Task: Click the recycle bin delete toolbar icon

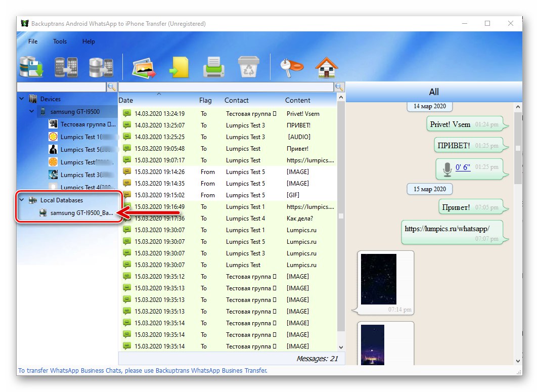Action: (248, 67)
